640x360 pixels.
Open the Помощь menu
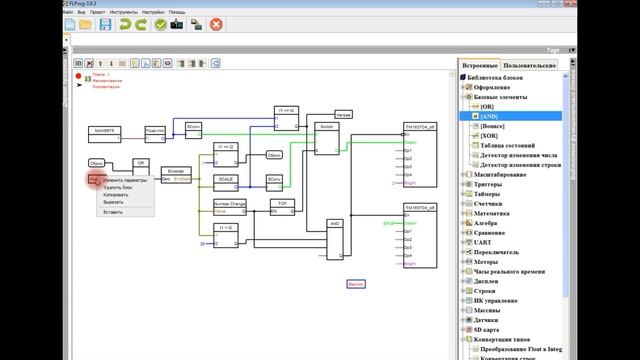pos(177,12)
